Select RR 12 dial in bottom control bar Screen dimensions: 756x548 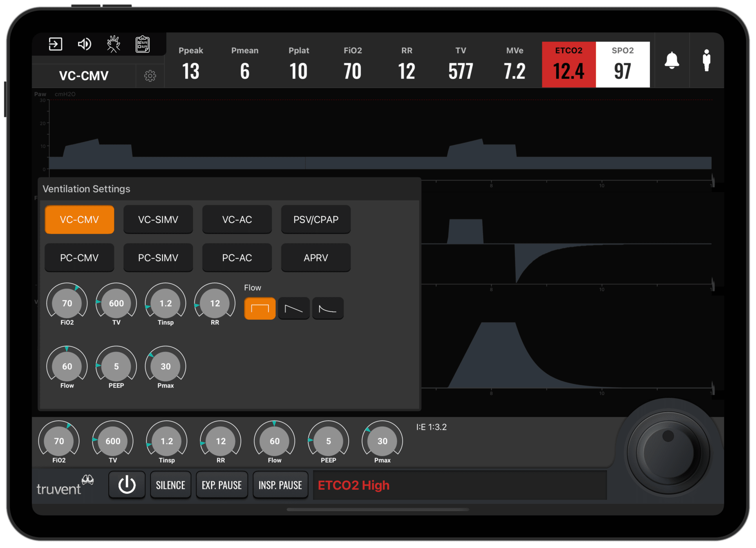pyautogui.click(x=221, y=441)
